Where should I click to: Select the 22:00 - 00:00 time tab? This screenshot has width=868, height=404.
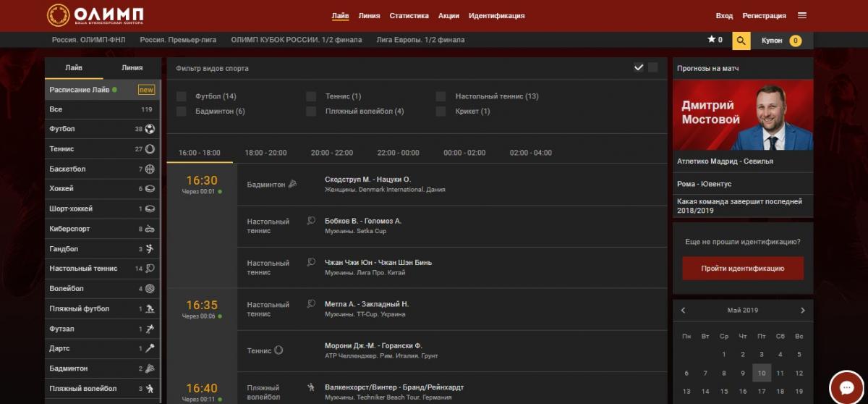[x=398, y=153]
